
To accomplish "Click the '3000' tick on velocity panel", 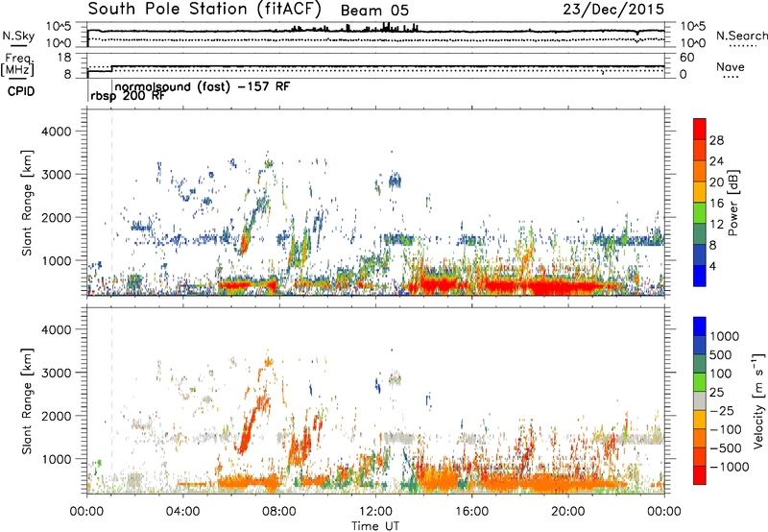I will pos(57,373).
